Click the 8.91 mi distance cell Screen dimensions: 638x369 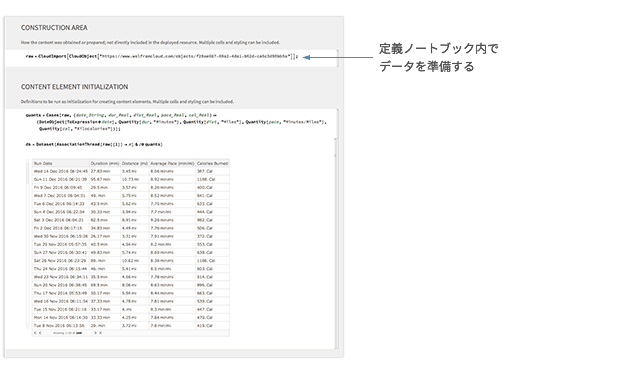135,220
